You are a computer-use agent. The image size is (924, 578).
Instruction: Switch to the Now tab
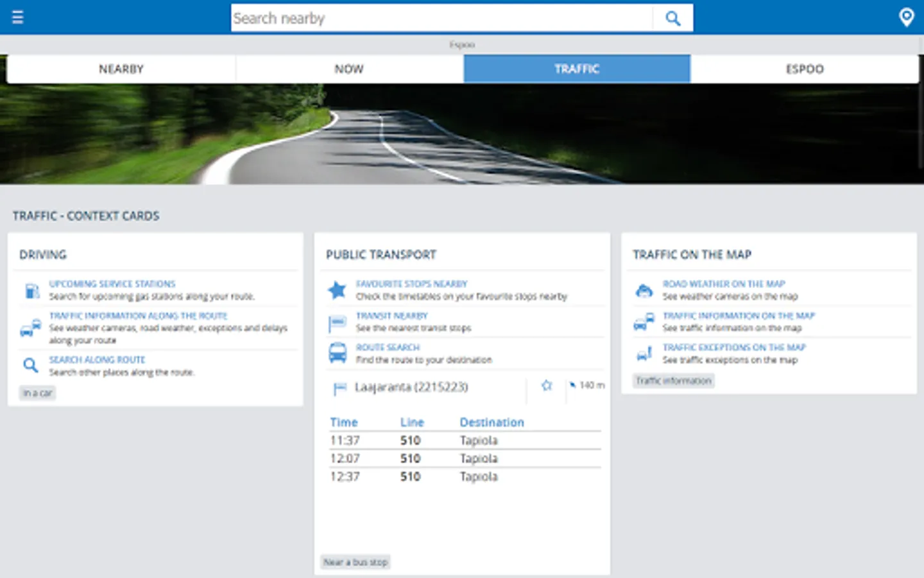[x=349, y=69]
